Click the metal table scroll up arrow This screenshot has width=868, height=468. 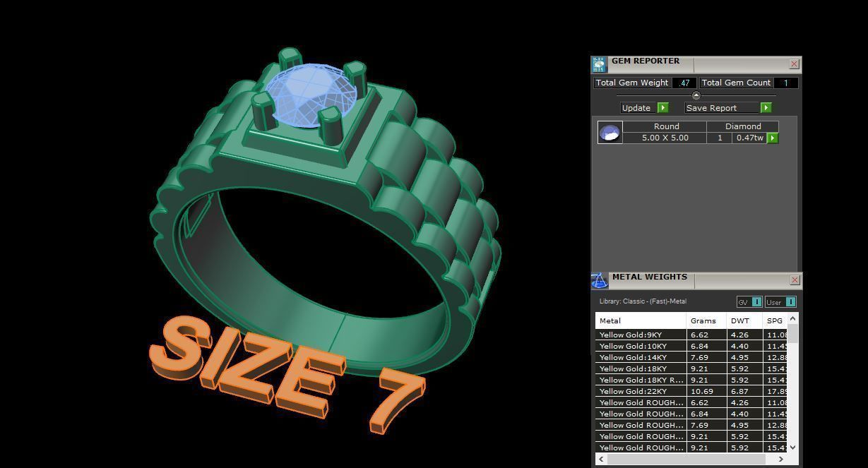click(792, 318)
